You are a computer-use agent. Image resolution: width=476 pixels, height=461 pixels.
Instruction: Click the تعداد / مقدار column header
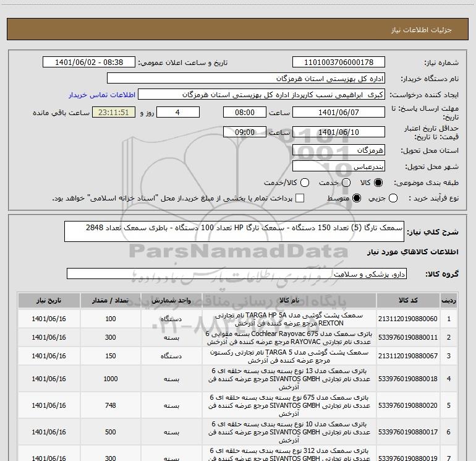click(111, 301)
